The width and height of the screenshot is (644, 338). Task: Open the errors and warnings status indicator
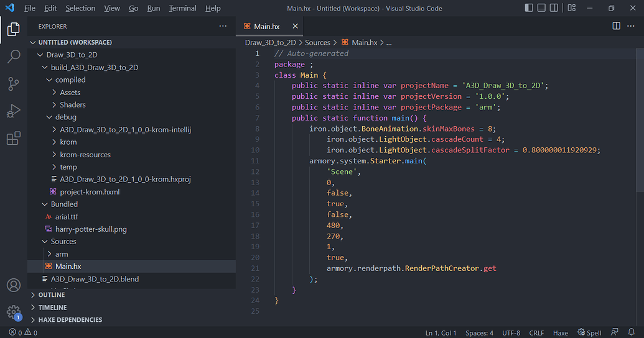coord(23,332)
